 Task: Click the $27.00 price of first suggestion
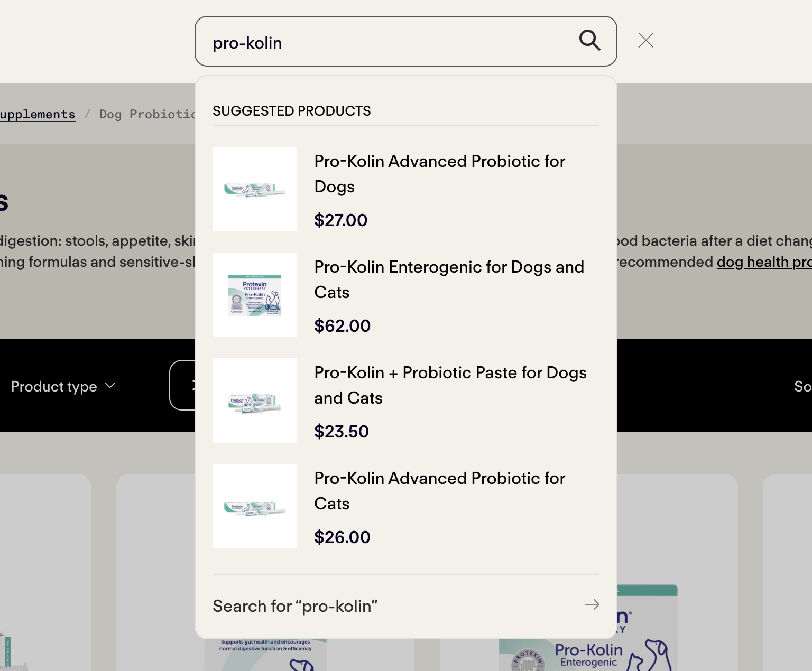340,220
